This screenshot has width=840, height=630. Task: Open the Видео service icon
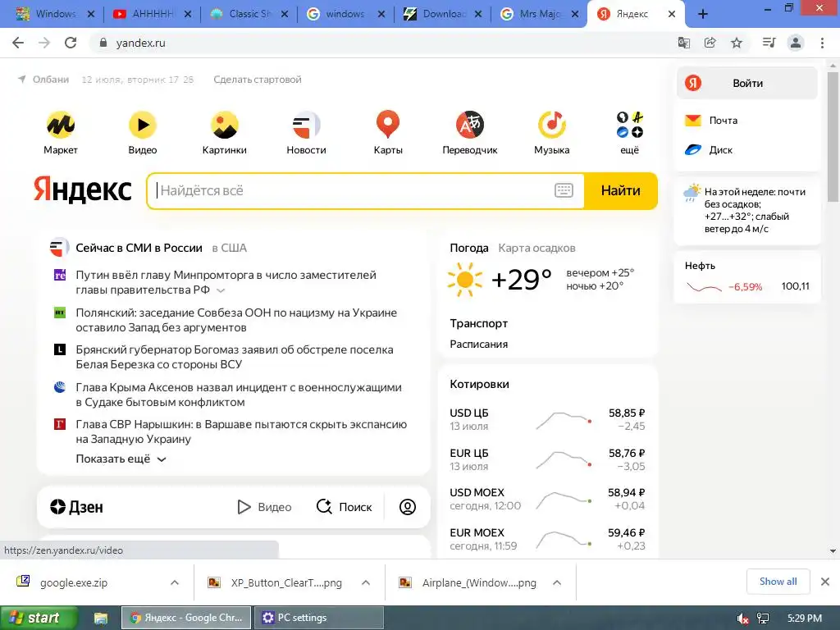pos(143,125)
